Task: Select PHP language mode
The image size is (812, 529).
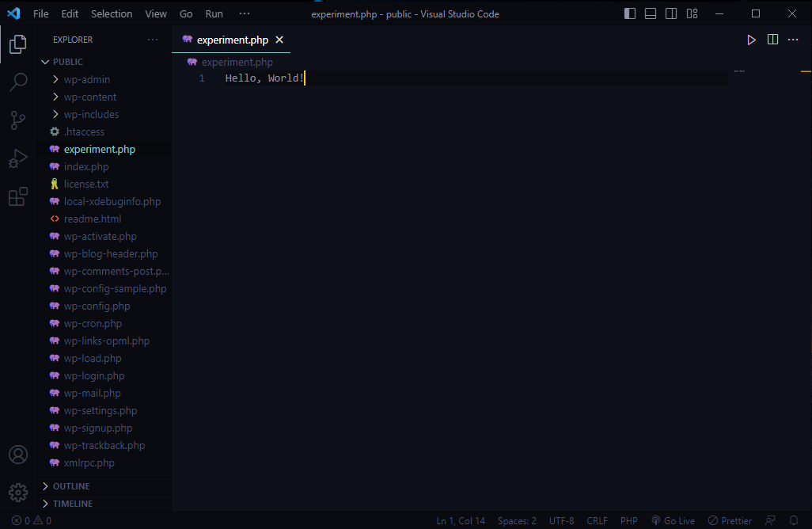Action: click(x=628, y=521)
